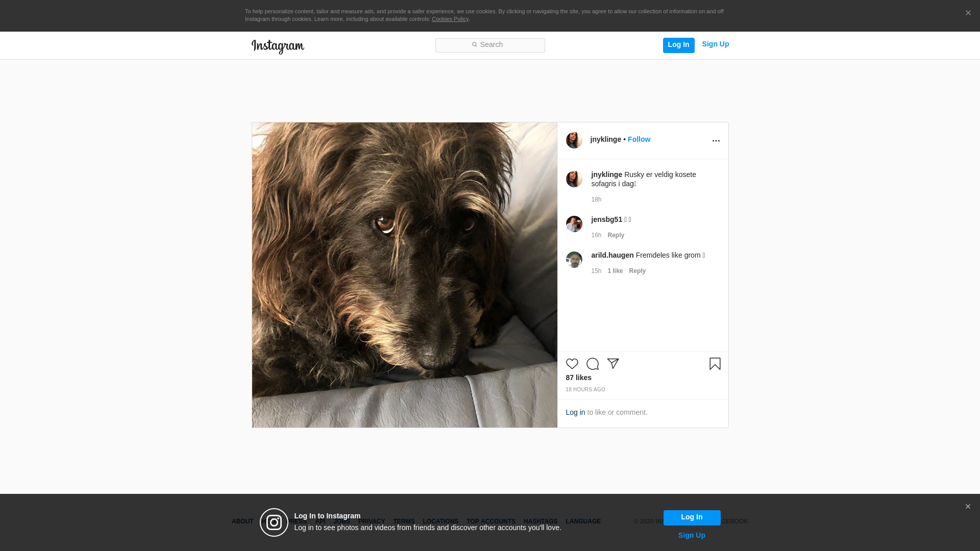Click Sign Up link in bottom banner
This screenshot has width=980, height=551.
pyautogui.click(x=692, y=535)
